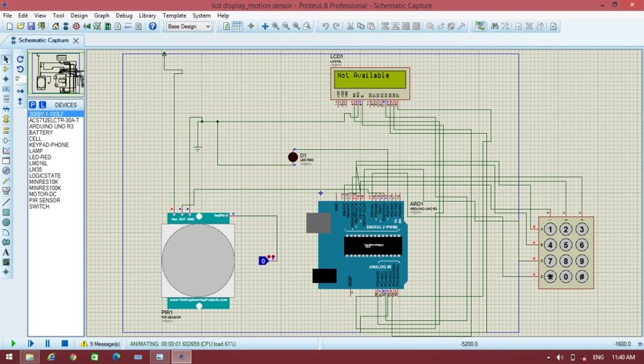Click the schematic overview thumbnail

point(56,74)
